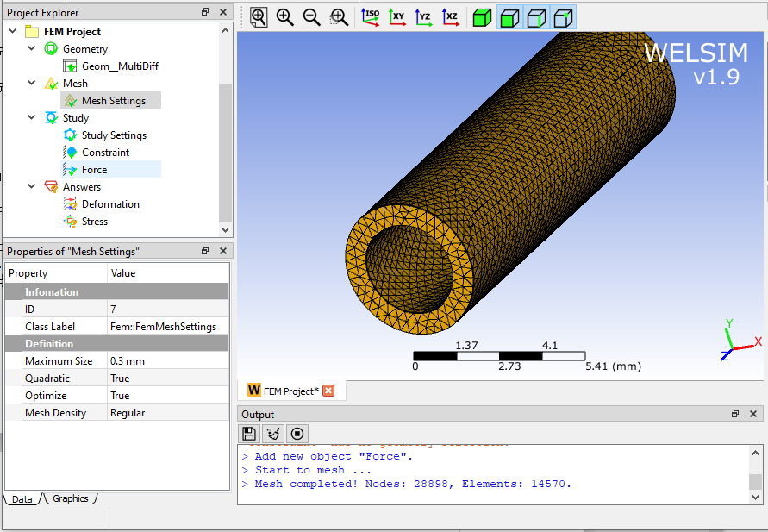The width and height of the screenshot is (768, 532).
Task: Switch to the Graphics tab
Action: tap(71, 498)
